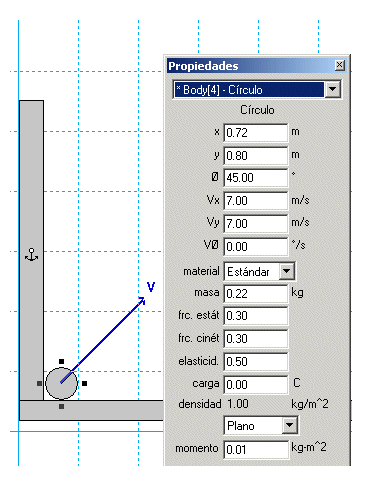Open the Body[4] - Círculo object dropdown
382x486 pixels.
332,89
